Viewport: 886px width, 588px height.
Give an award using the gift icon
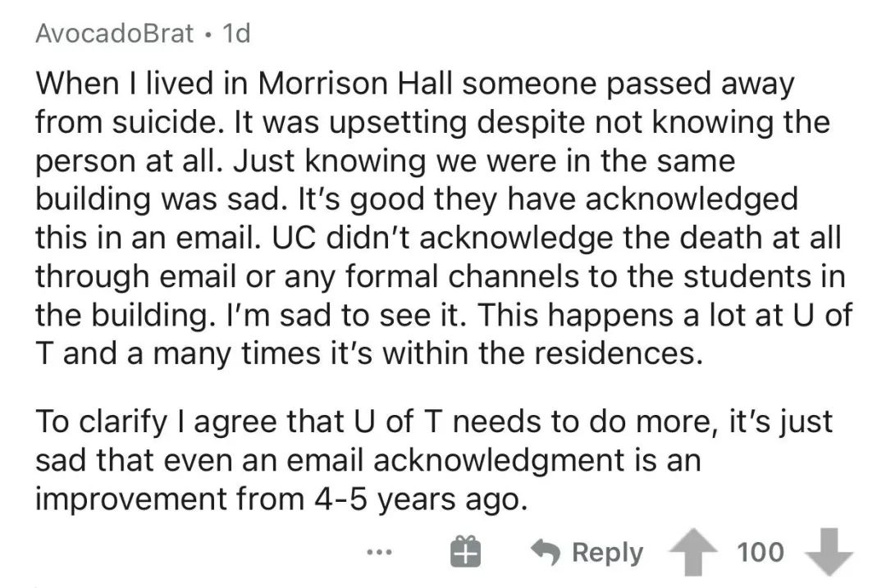[x=465, y=552]
